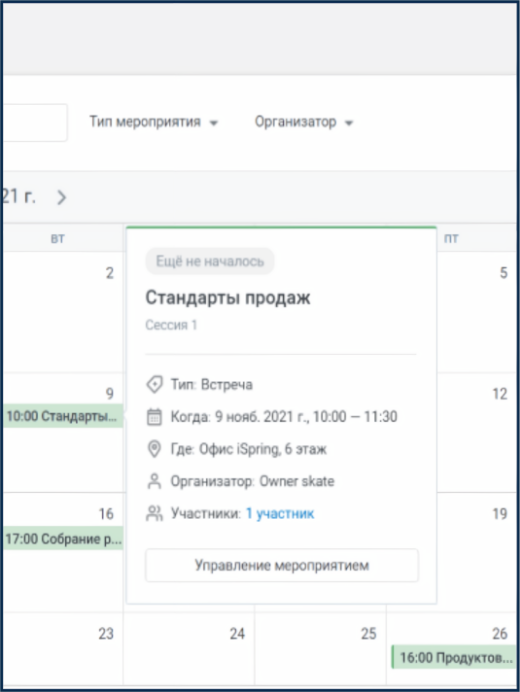Click the date text 9 нояб. 2021 г., 10:00 — 11:30
Screen dimensions: 520x692
pos(306,417)
